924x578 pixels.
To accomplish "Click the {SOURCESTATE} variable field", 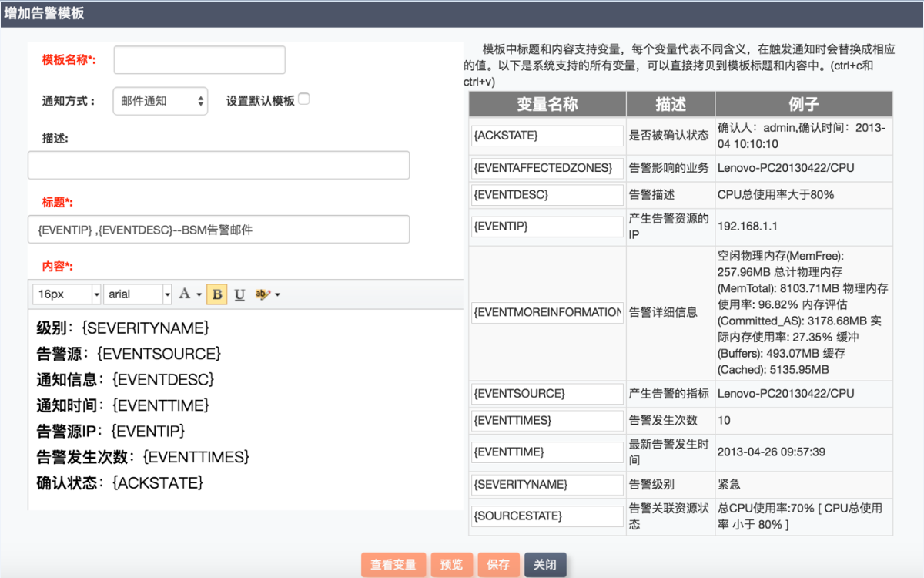I will 547,516.
